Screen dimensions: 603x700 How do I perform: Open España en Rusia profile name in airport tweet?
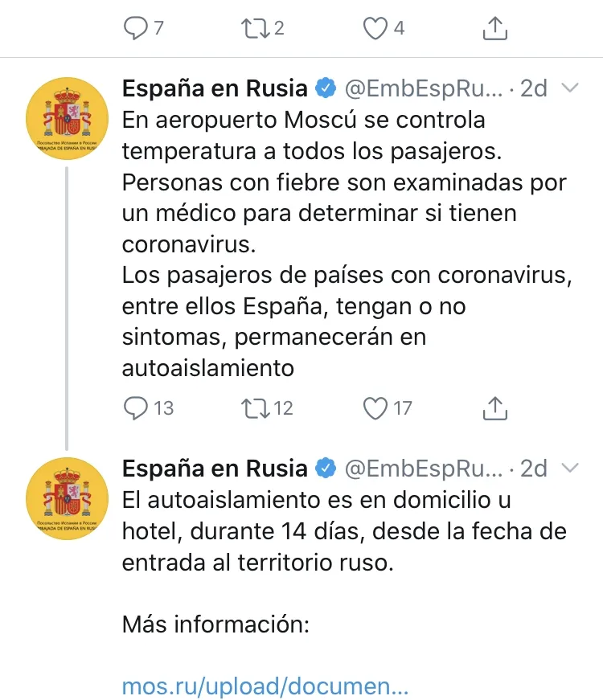coord(215,88)
